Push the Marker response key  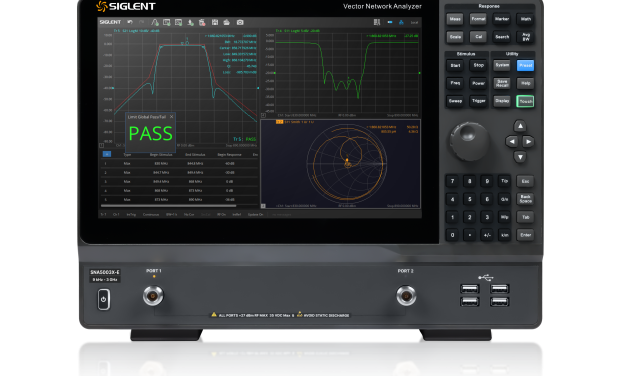point(502,19)
